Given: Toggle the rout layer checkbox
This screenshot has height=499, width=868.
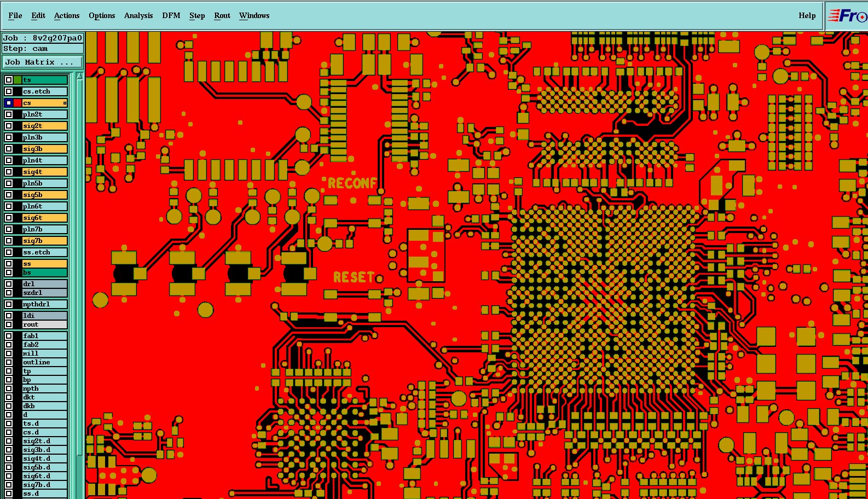Looking at the screenshot, I should (9, 324).
